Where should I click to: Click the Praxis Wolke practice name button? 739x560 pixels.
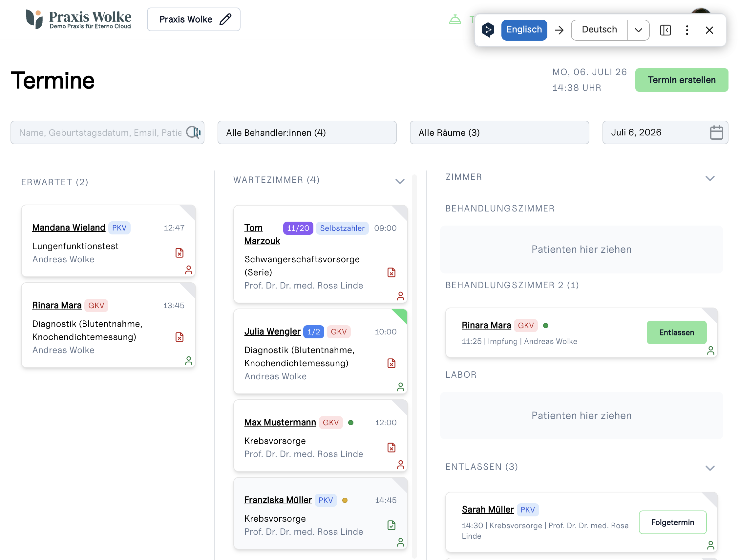click(x=193, y=19)
